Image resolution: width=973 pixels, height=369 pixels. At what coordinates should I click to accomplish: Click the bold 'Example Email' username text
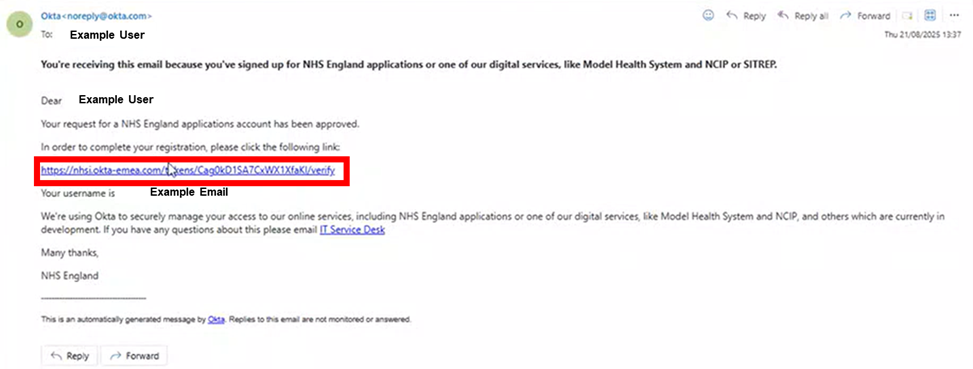point(189,192)
